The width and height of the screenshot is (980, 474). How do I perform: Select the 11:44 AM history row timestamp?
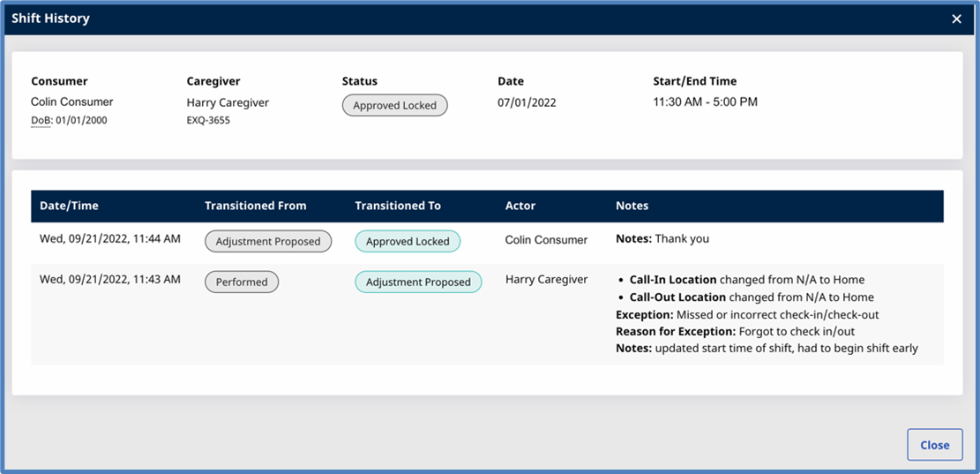click(x=110, y=239)
